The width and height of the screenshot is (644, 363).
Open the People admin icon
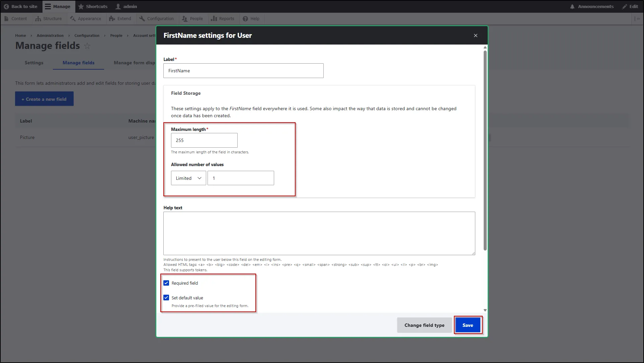pyautogui.click(x=184, y=18)
